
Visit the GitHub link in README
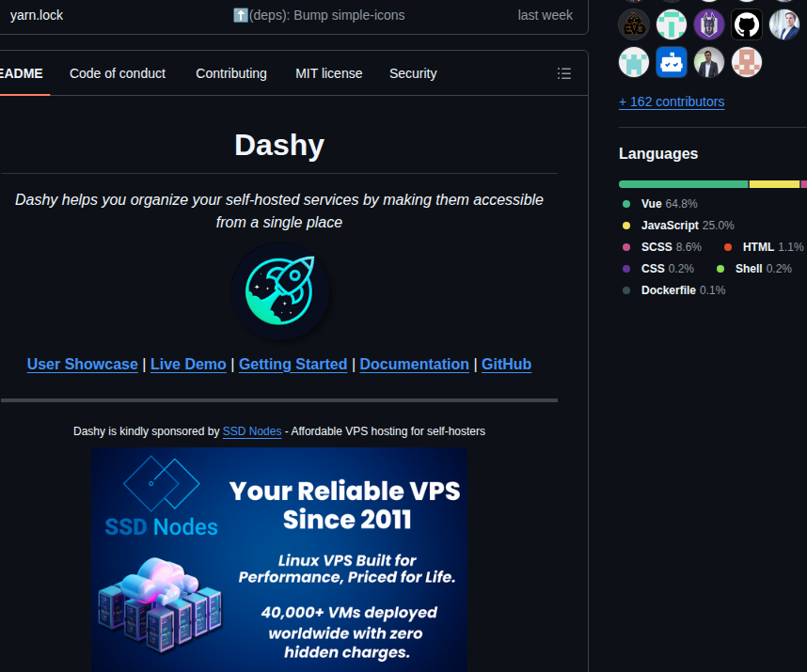(x=506, y=364)
